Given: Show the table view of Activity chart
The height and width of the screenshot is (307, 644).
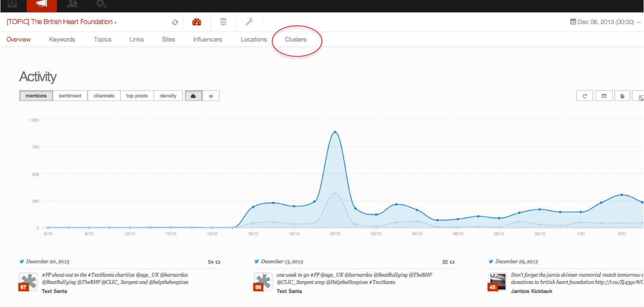Looking at the screenshot, I should click(x=604, y=96).
